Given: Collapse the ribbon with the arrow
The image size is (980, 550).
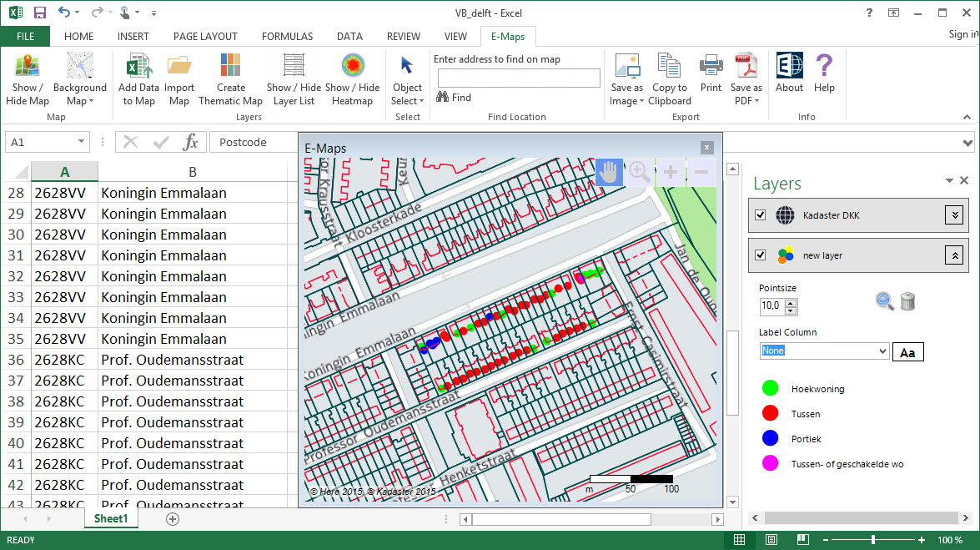Looking at the screenshot, I should tap(967, 117).
